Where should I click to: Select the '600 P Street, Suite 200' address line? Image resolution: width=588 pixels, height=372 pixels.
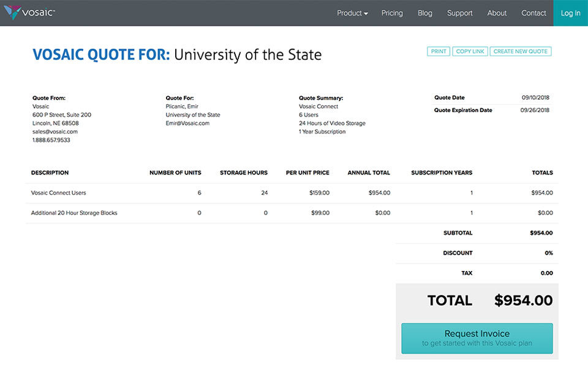61,114
